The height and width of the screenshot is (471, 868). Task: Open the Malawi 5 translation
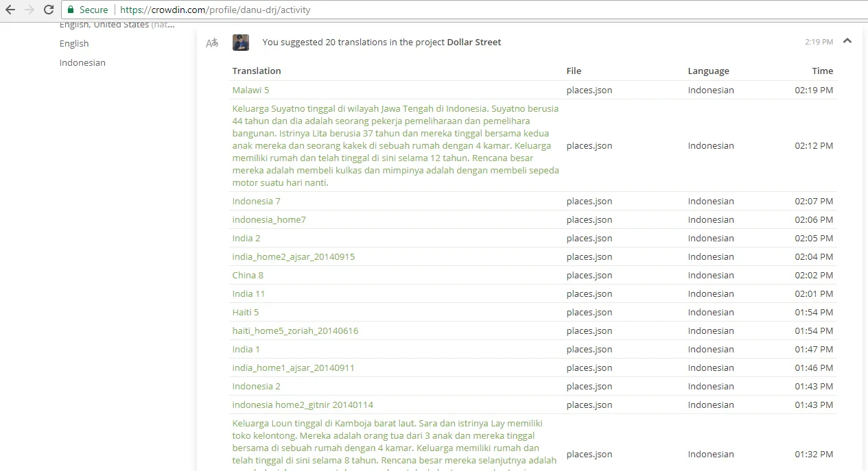click(x=250, y=90)
